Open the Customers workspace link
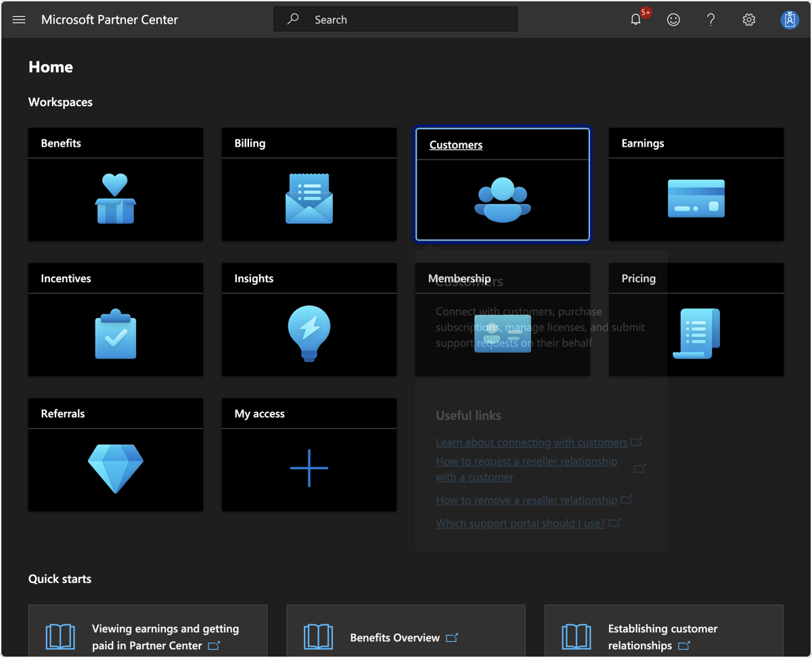 (x=456, y=145)
